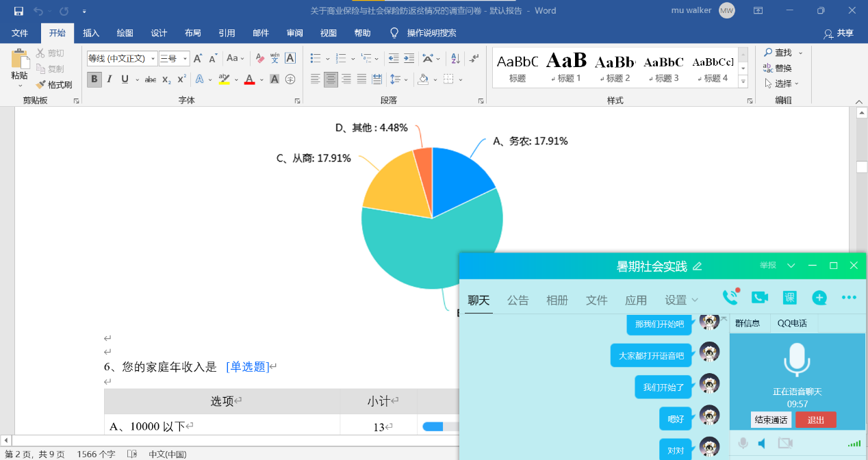Screen dimensions: 868x460
Task: Click the 结束通话 button
Action: click(771, 420)
